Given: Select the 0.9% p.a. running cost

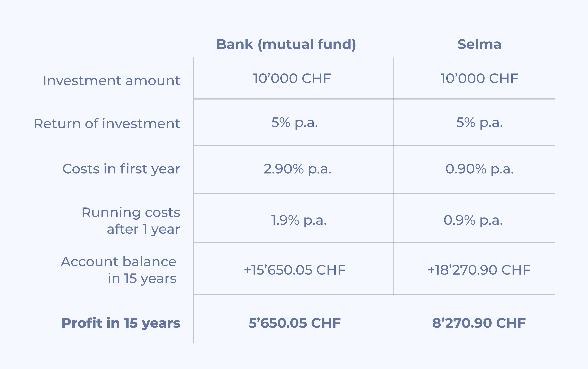Looking at the screenshot, I should [473, 221].
